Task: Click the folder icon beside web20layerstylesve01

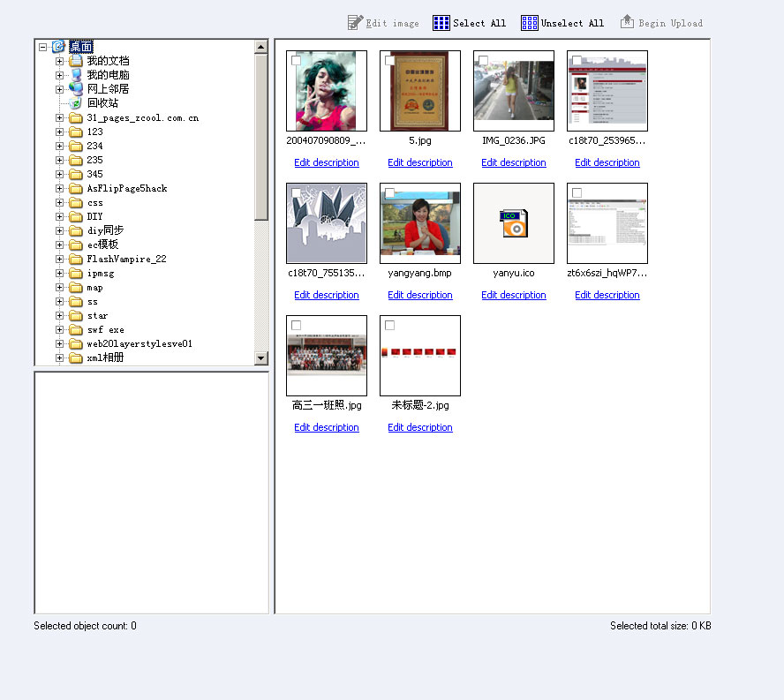Action: coord(76,343)
